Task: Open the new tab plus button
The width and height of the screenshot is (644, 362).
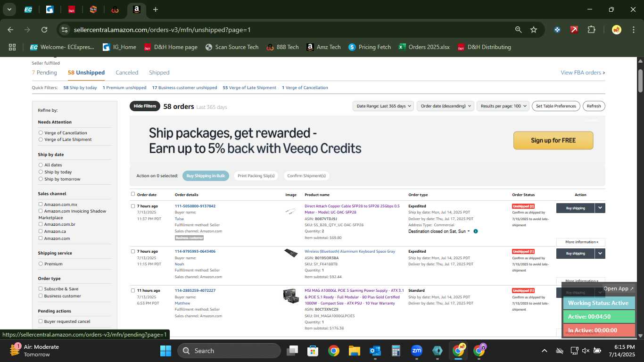Action: pyautogui.click(x=156, y=9)
